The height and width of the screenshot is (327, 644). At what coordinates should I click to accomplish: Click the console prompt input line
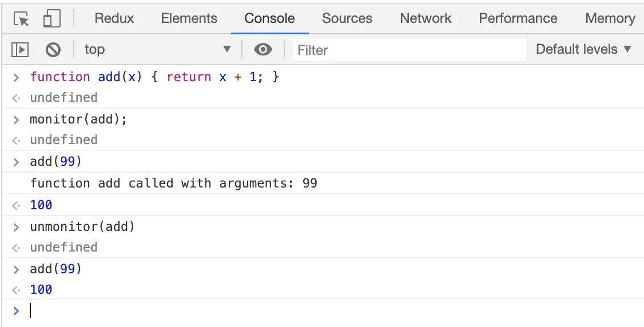(286, 310)
